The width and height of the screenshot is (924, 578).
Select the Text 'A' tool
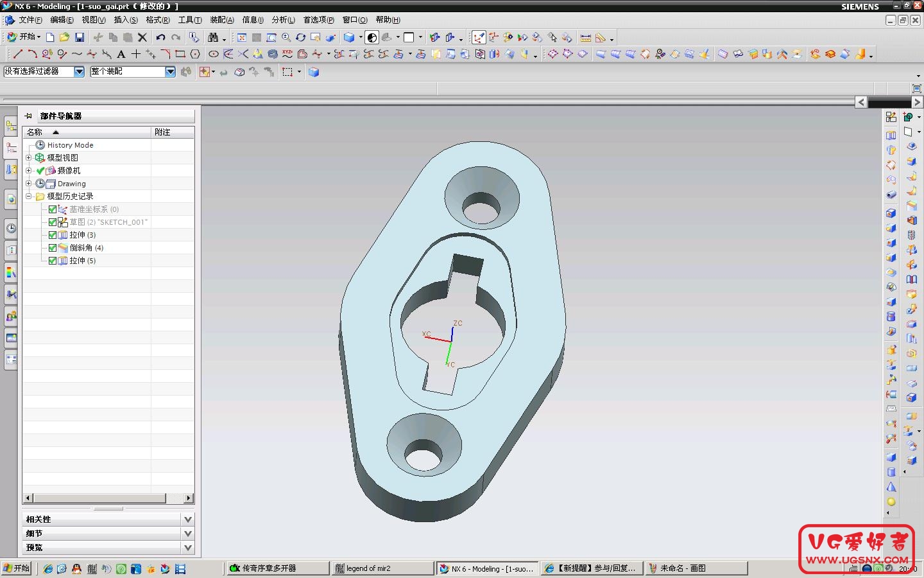[121, 54]
